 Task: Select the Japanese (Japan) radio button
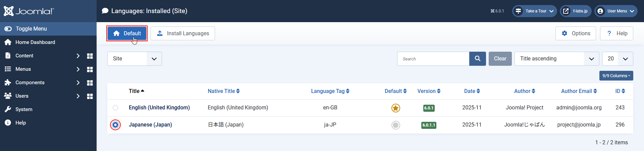coord(115,125)
